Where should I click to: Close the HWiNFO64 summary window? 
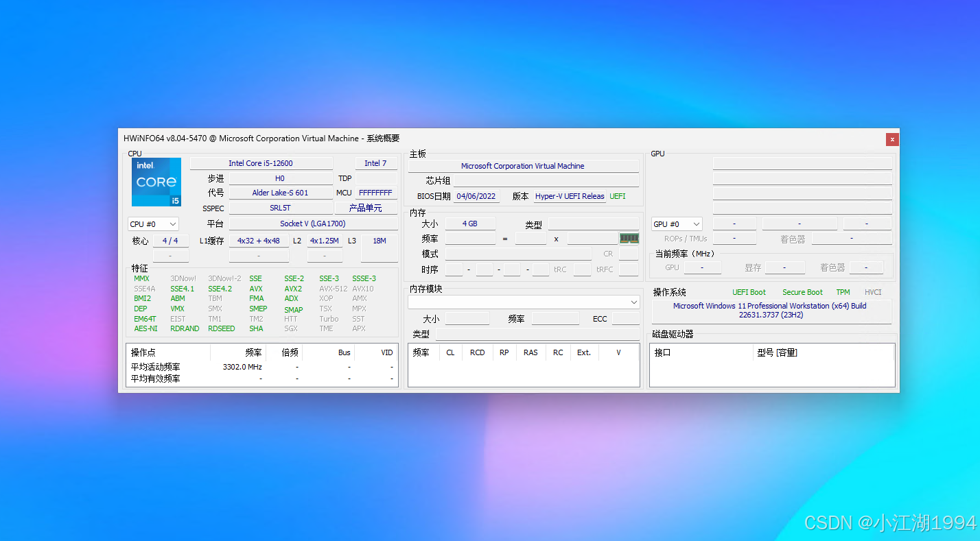coord(892,139)
